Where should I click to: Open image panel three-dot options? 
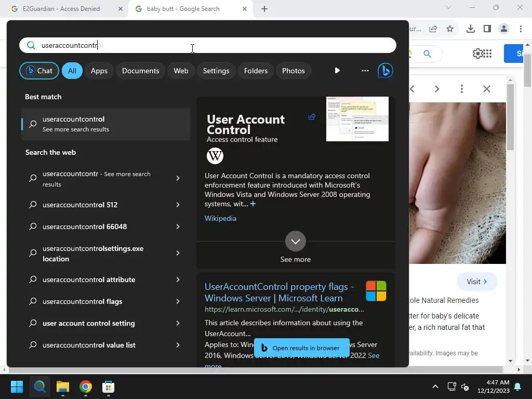point(461,89)
